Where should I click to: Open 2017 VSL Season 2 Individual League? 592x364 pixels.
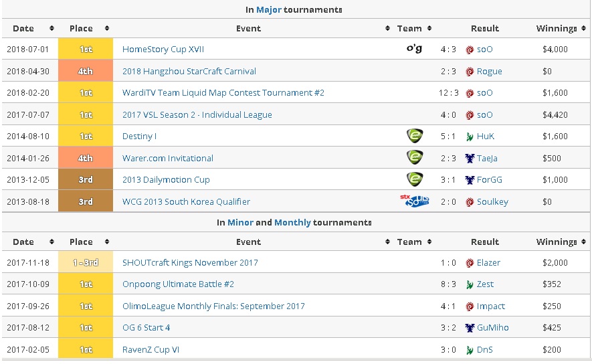click(x=197, y=115)
